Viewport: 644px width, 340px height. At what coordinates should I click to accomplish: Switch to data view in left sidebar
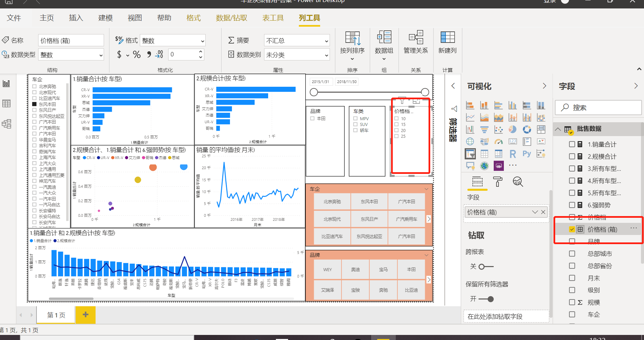[x=6, y=103]
